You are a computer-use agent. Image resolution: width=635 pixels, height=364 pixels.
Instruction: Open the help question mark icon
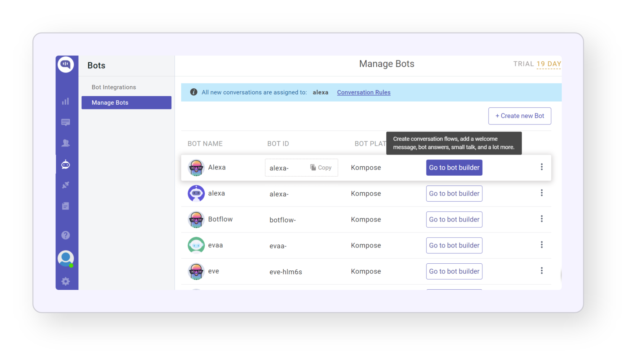(x=65, y=235)
